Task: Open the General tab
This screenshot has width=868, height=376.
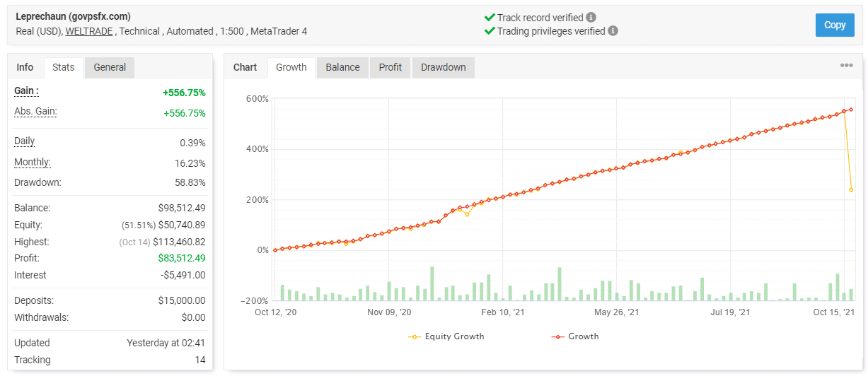Action: point(110,67)
